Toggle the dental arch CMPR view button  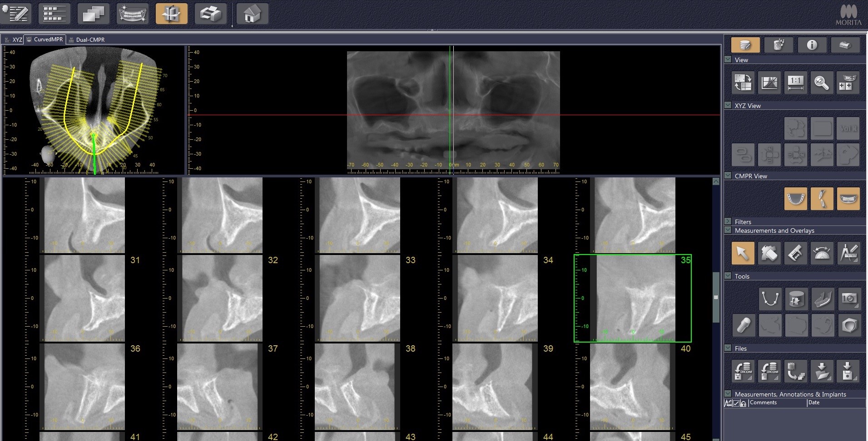[795, 199]
